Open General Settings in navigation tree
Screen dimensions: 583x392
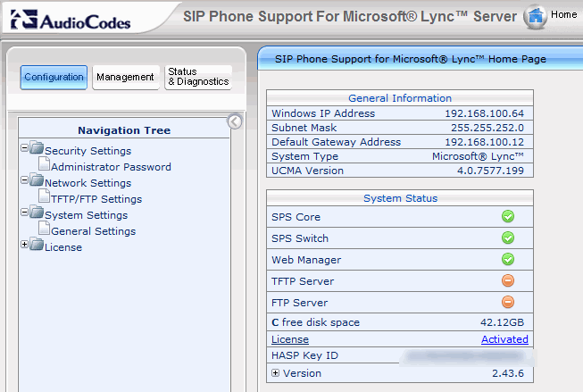point(94,231)
